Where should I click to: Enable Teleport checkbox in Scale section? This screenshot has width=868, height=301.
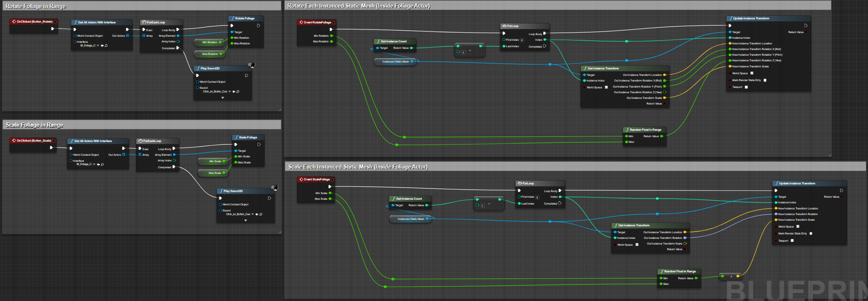coord(792,240)
